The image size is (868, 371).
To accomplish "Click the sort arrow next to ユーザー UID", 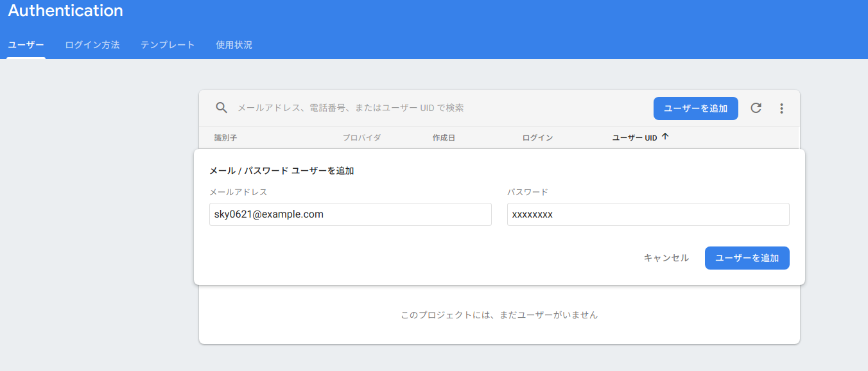I will (x=663, y=136).
